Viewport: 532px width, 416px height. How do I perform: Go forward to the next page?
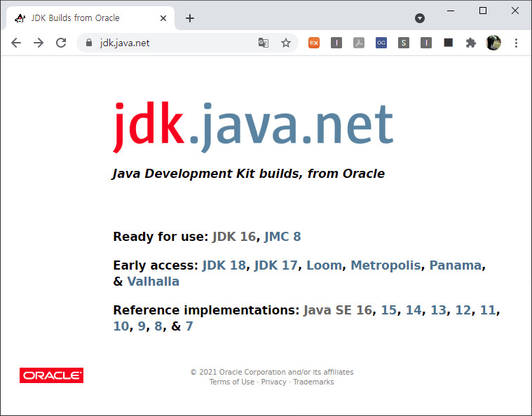(x=39, y=43)
